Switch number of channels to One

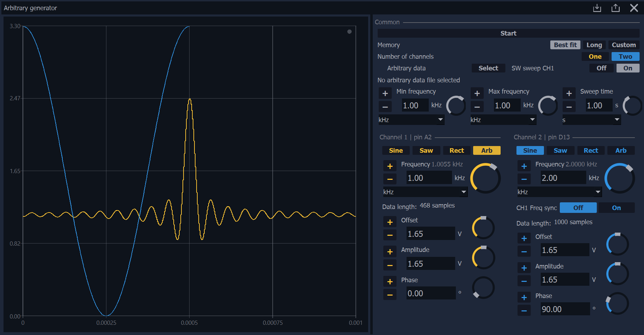tap(595, 57)
